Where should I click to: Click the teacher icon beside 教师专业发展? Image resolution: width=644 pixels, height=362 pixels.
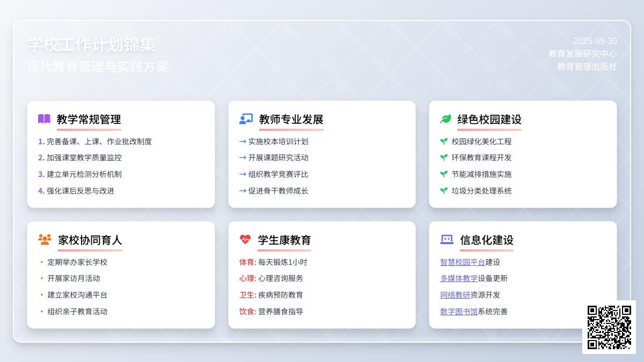(x=246, y=119)
